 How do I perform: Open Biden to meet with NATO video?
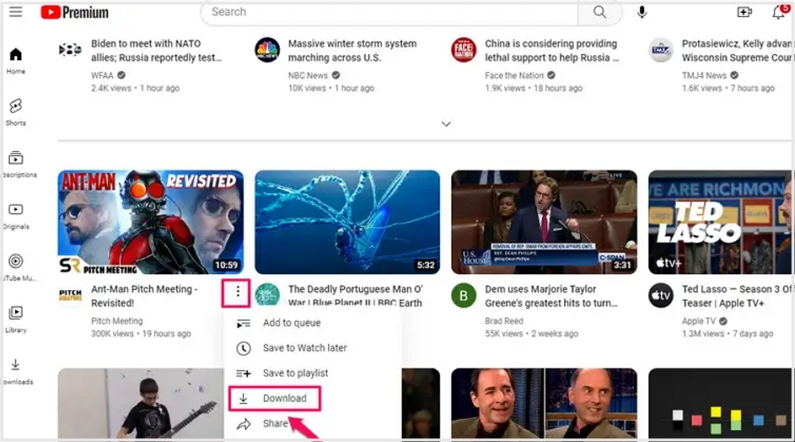click(x=156, y=51)
